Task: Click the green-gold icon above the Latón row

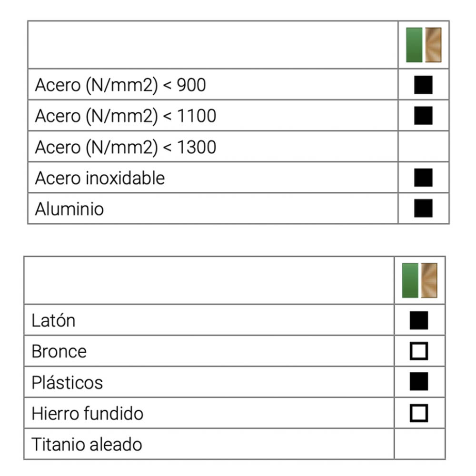Action: tap(419, 280)
